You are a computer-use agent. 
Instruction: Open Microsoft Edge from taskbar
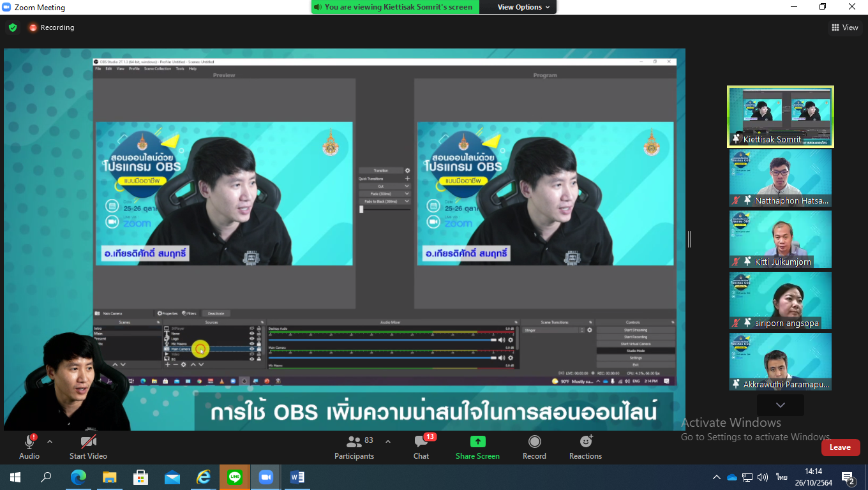click(78, 477)
